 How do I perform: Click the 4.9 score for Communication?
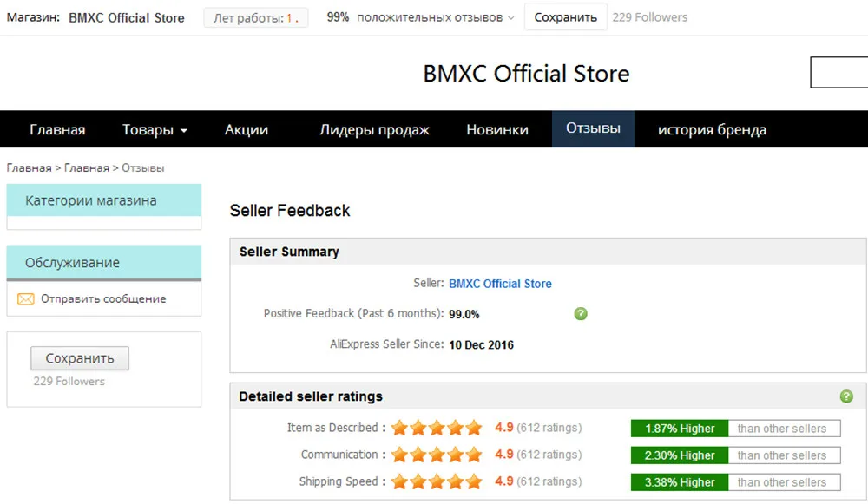(503, 455)
